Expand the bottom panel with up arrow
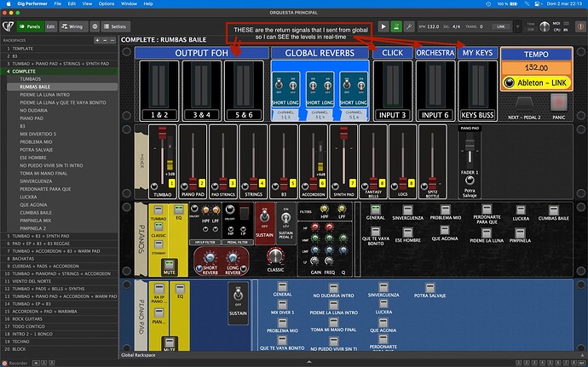 coord(309,362)
